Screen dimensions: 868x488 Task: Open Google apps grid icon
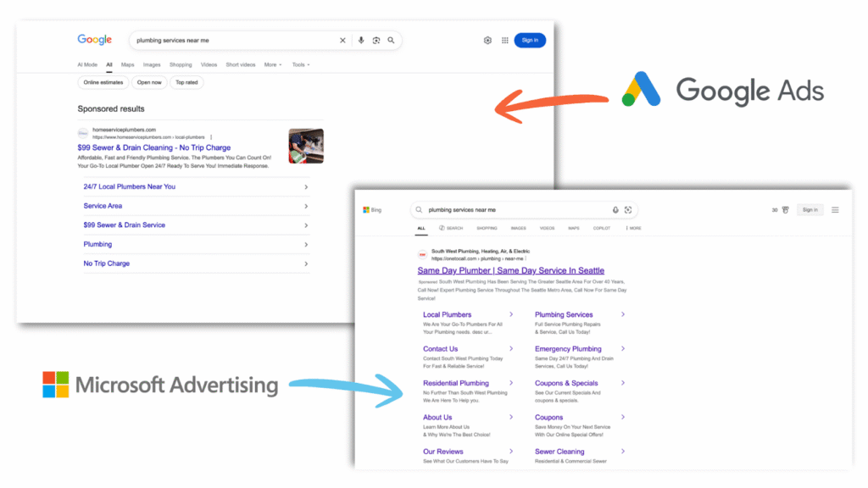[505, 41]
